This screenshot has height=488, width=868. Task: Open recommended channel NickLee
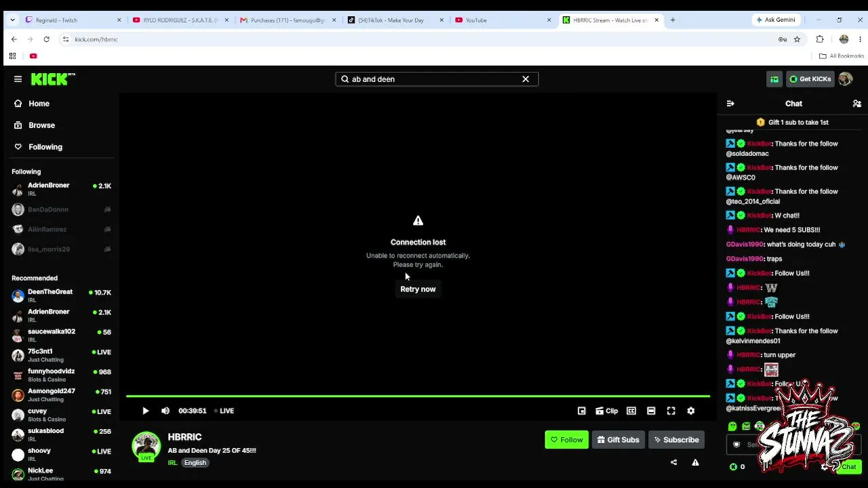(61, 474)
